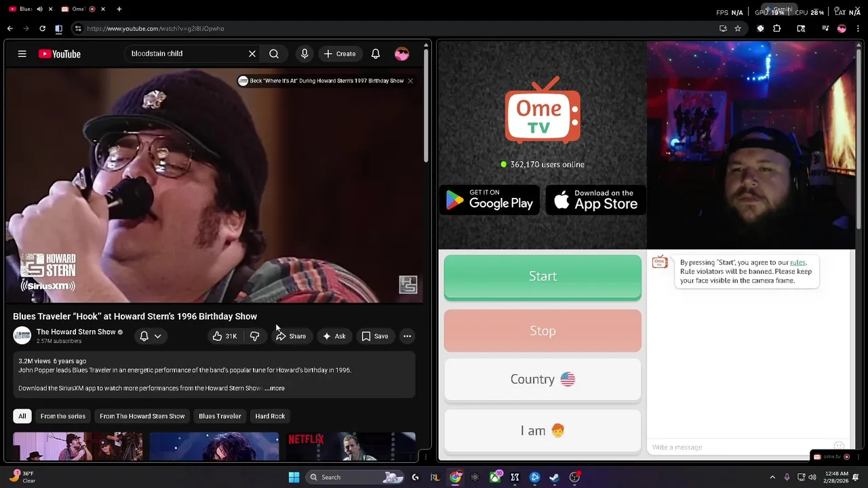This screenshot has width=868, height=488.
Task: Click the browser address bar URL
Action: 155,28
